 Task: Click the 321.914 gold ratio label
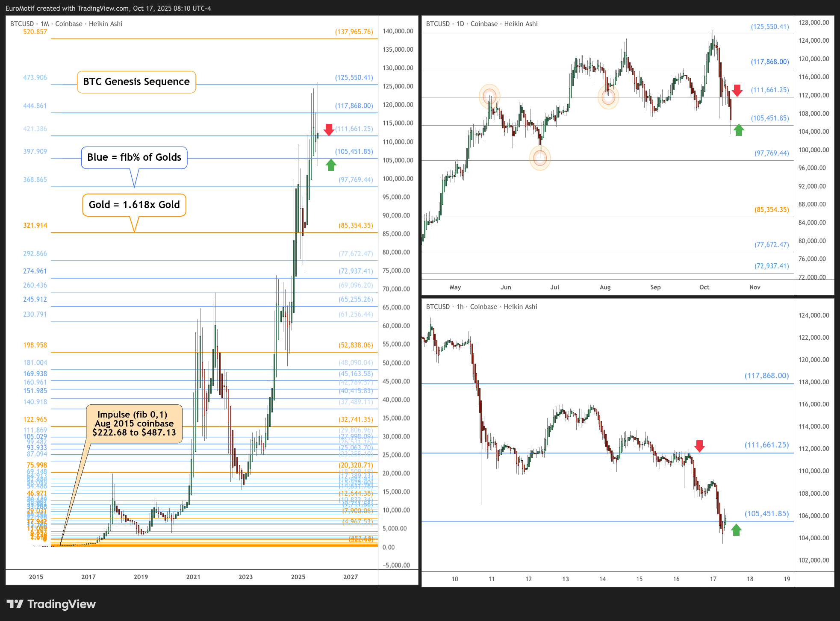coord(35,225)
